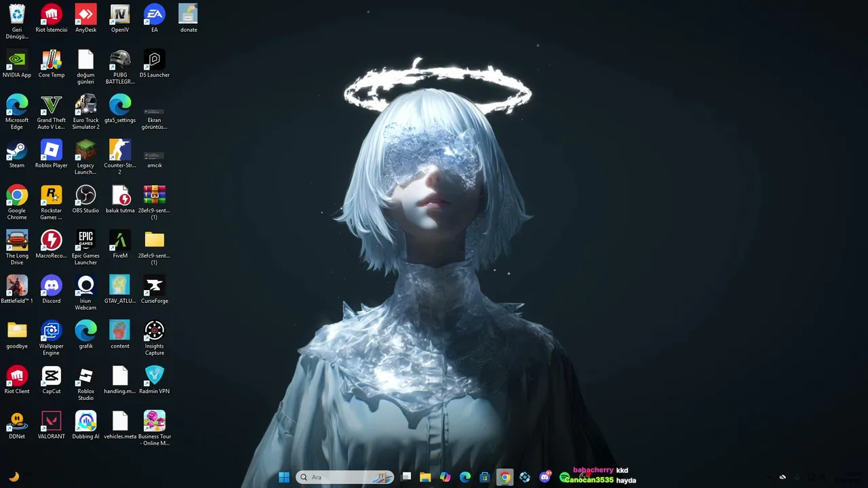Viewport: 868px width, 488px height.
Task: Open Microsoft Store from the taskbar
Action: pyautogui.click(x=485, y=477)
